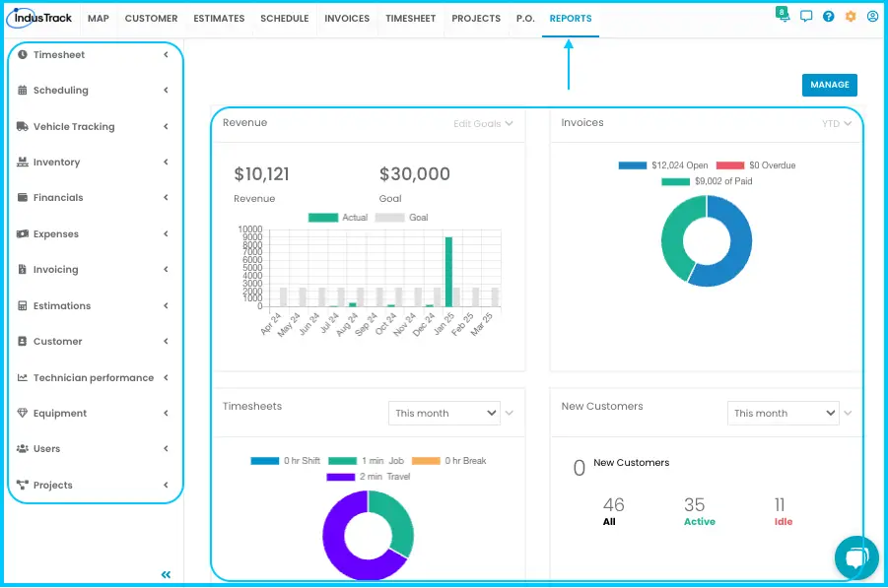Toggle Goal series legend swatch
Viewport: 888px width, 588px height.
[390, 218]
